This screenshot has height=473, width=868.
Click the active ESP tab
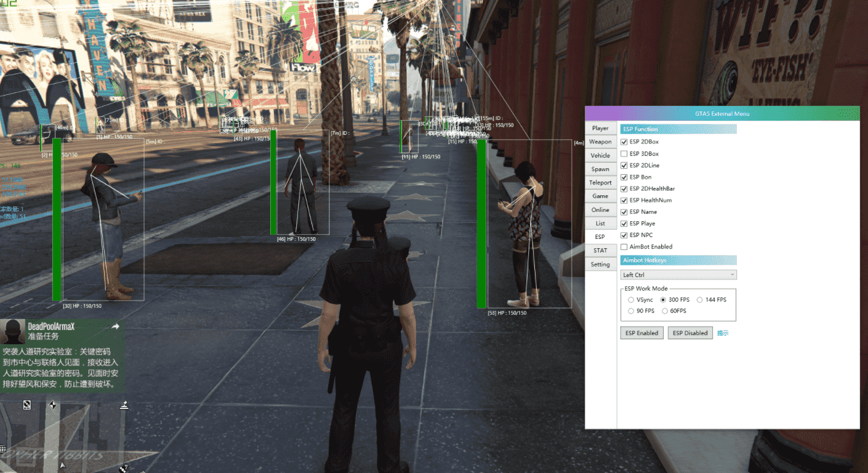[600, 236]
